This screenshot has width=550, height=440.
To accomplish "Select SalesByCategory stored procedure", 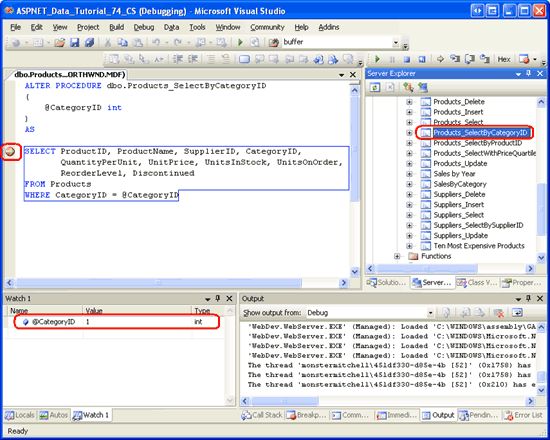I will (x=460, y=184).
